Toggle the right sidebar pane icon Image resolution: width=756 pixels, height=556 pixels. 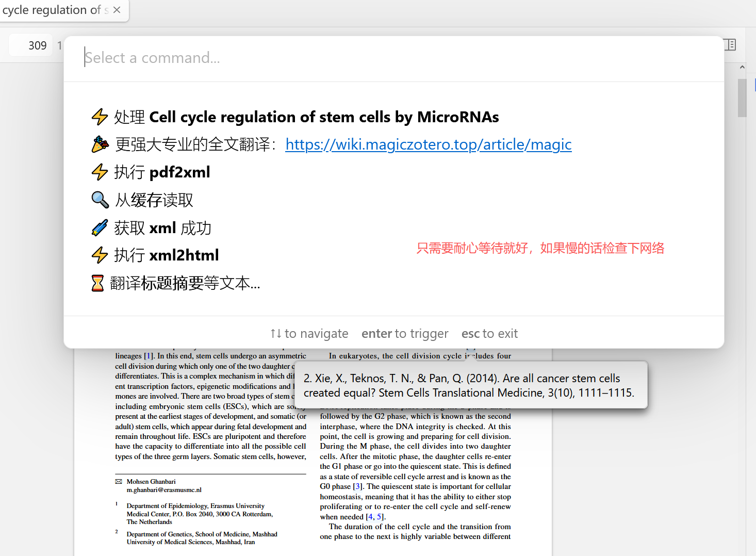[730, 45]
